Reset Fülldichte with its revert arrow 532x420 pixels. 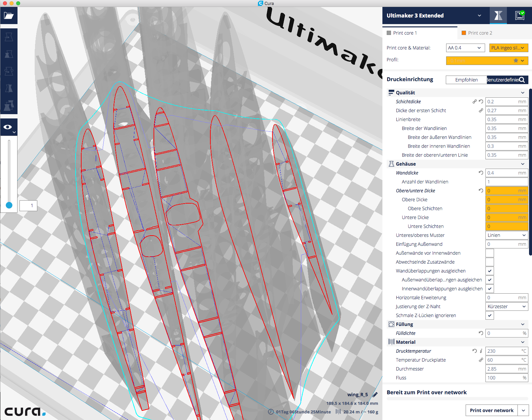coord(481,333)
